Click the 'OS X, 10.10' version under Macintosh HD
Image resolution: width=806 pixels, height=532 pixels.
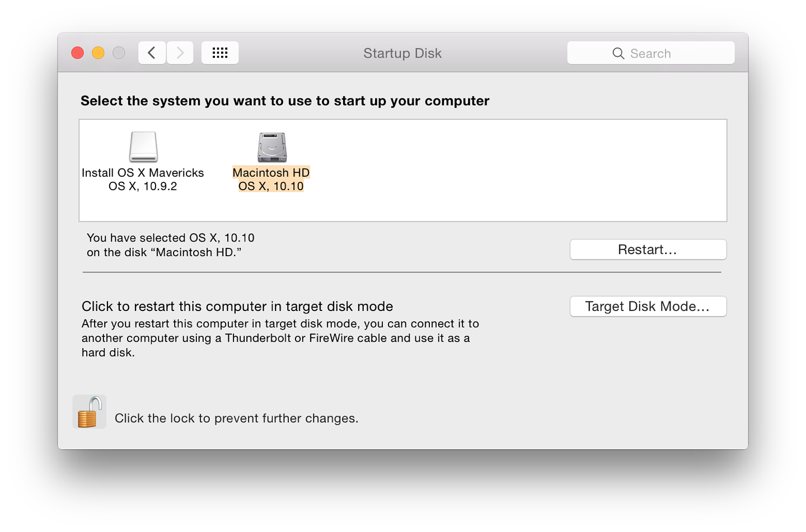271,186
